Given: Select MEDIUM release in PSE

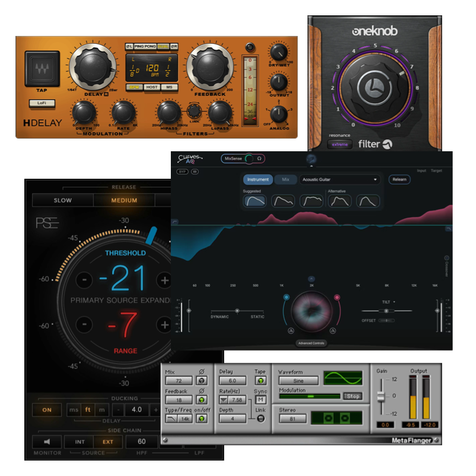Looking at the screenshot, I should click(x=124, y=200).
